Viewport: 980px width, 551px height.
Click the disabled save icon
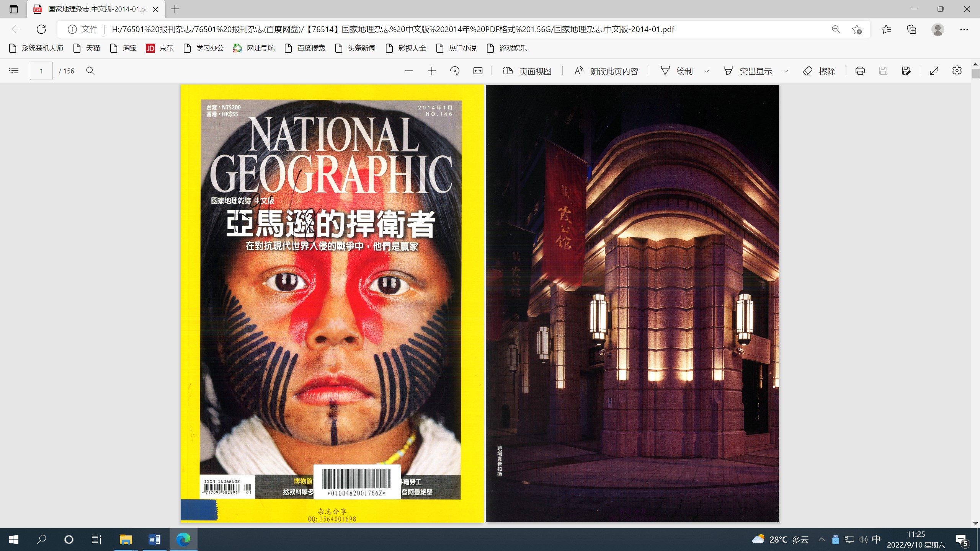[x=883, y=71]
